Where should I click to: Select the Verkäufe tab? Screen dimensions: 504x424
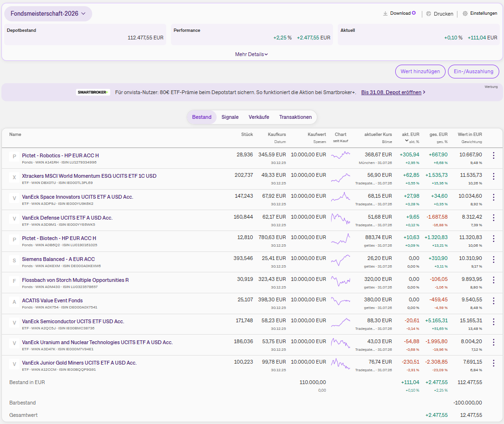(259, 117)
